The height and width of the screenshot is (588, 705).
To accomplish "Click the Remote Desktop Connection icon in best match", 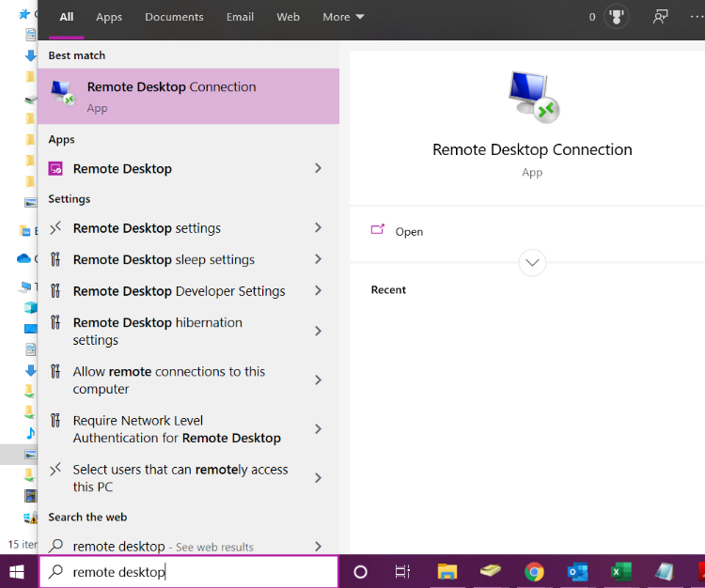I will point(62,93).
